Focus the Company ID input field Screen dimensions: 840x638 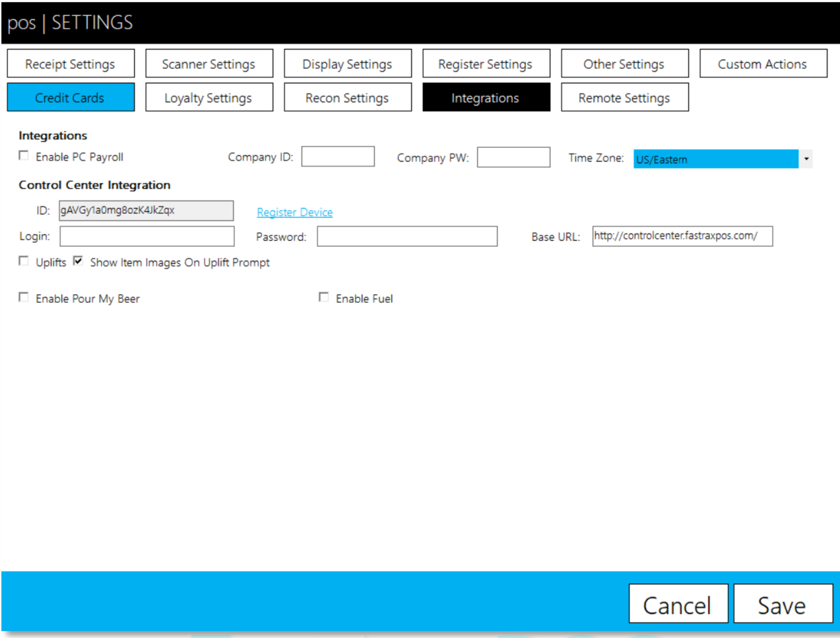(338, 156)
